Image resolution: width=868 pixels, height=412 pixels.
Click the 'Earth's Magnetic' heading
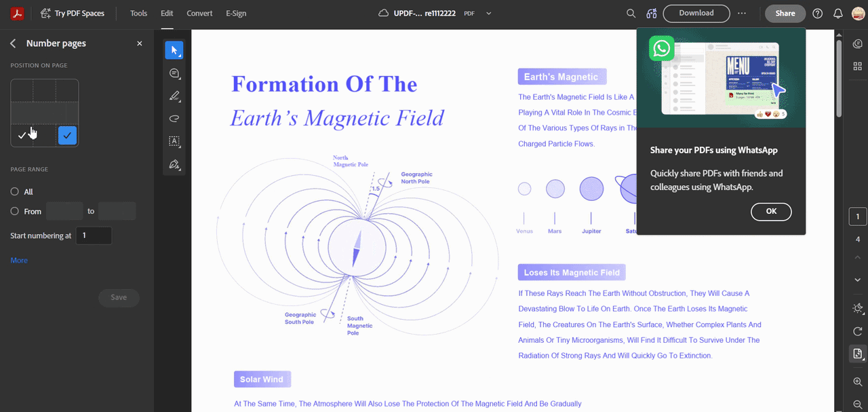tap(561, 77)
